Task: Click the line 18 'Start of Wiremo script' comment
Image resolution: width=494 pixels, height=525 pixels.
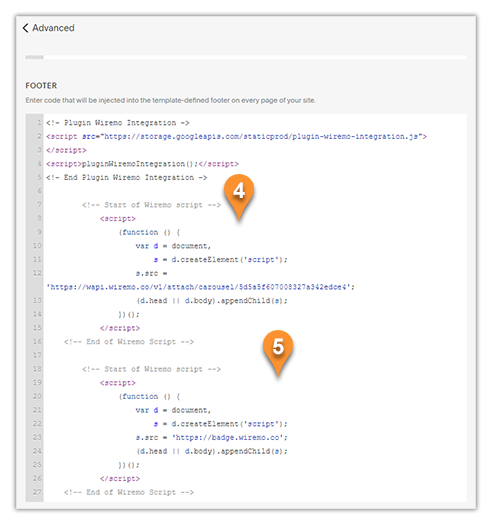Action: pos(151,369)
